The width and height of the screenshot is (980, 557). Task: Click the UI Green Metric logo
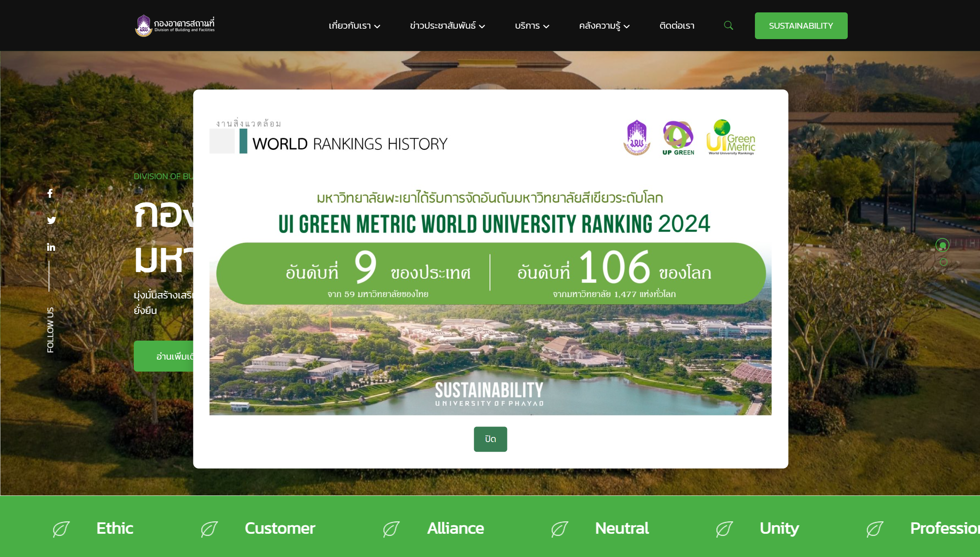[x=731, y=137]
